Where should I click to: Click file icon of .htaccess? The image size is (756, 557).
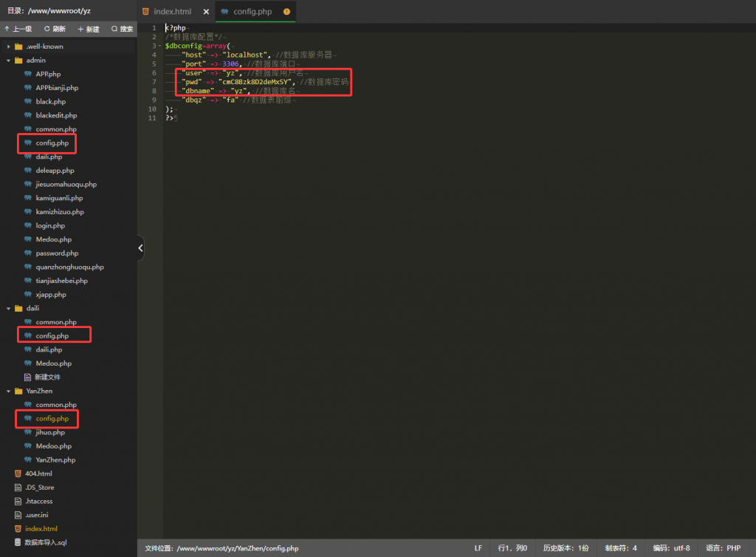(18, 501)
